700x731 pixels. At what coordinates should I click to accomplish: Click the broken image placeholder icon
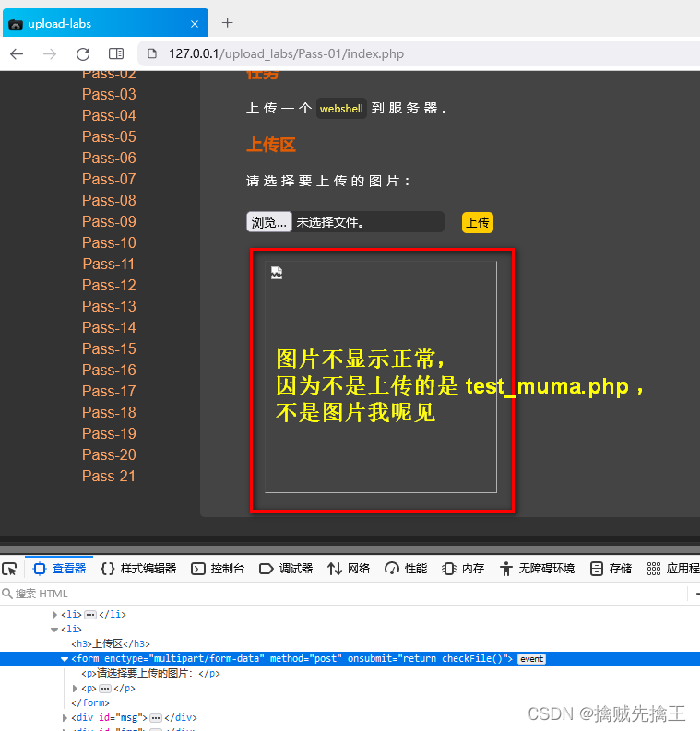point(277,273)
